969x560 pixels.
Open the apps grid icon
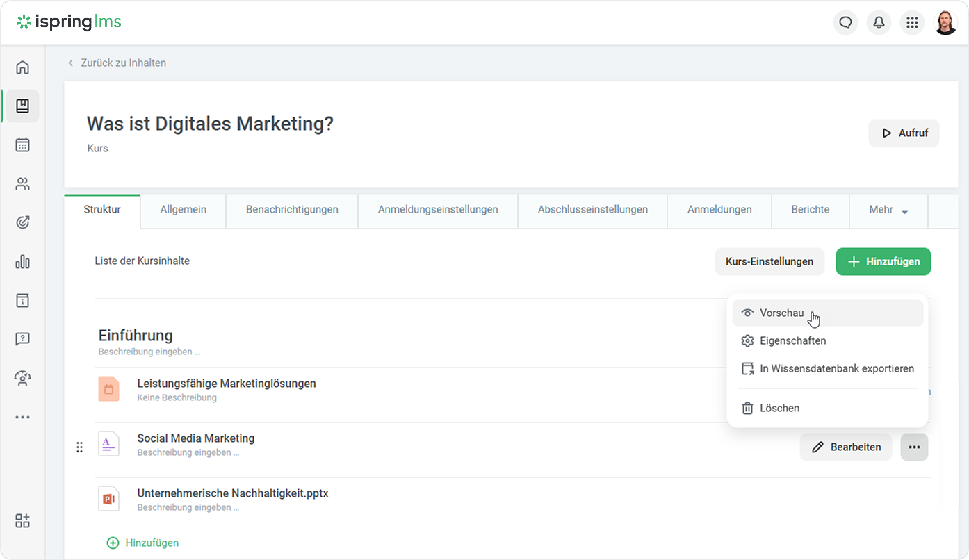tap(912, 23)
